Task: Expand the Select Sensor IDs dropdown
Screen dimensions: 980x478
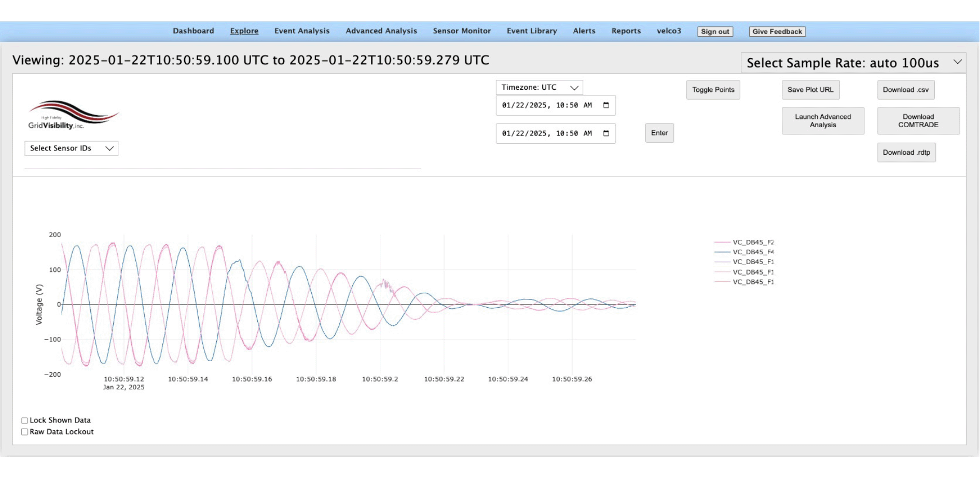Action: click(71, 148)
